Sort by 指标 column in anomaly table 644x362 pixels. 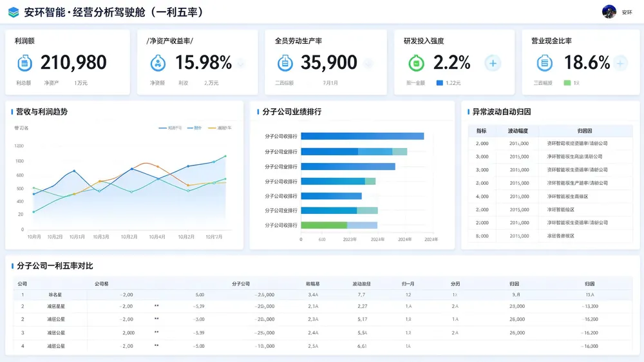coord(481,131)
